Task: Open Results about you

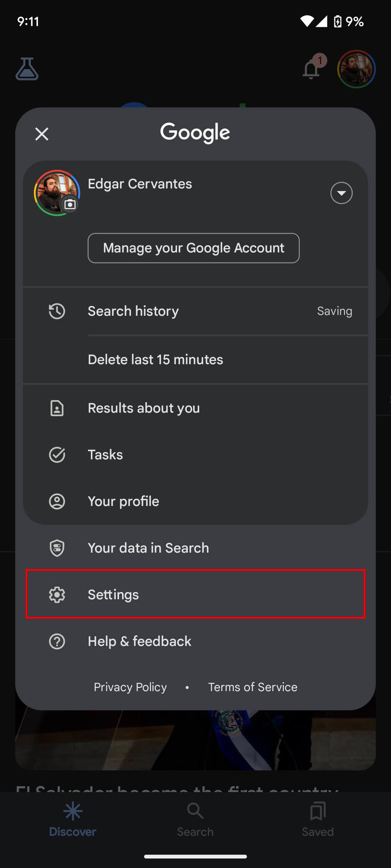Action: click(143, 408)
